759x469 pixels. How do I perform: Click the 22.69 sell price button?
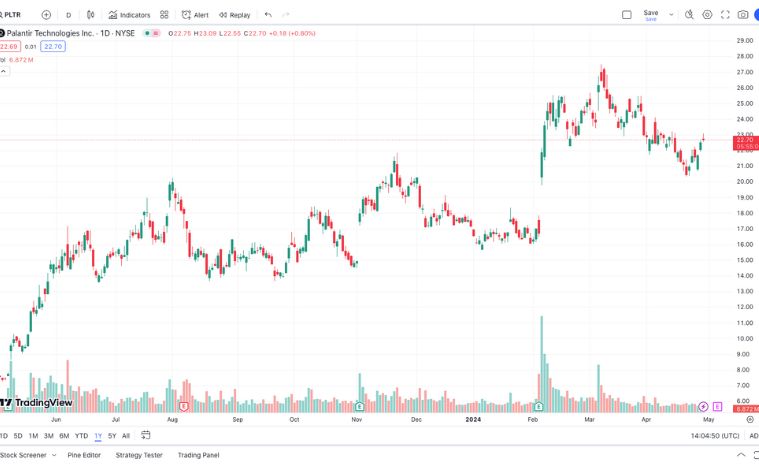pos(9,46)
